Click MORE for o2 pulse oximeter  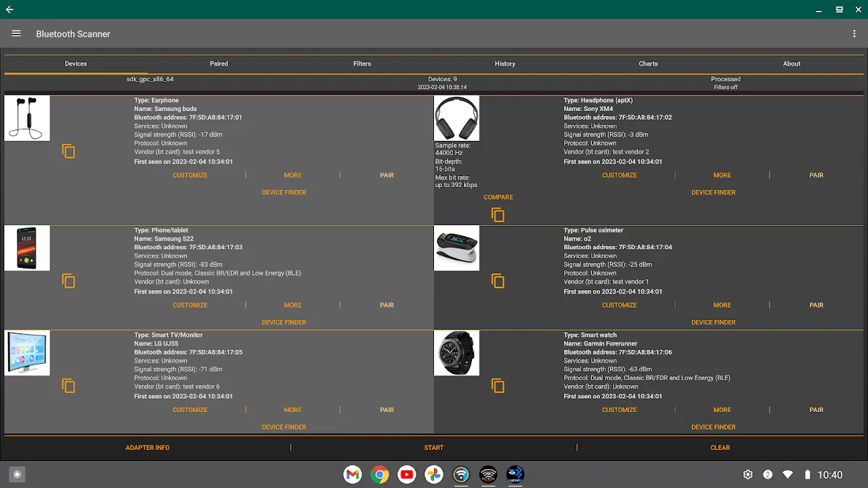(722, 305)
